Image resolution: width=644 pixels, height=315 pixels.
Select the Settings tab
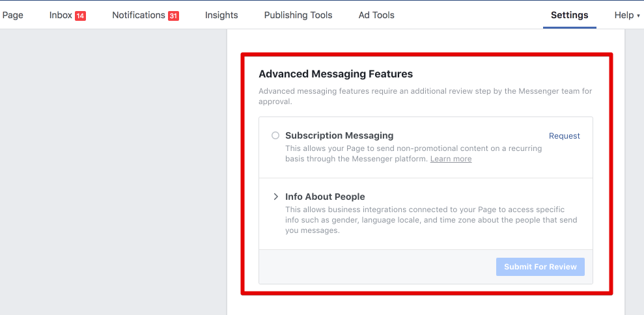point(569,15)
